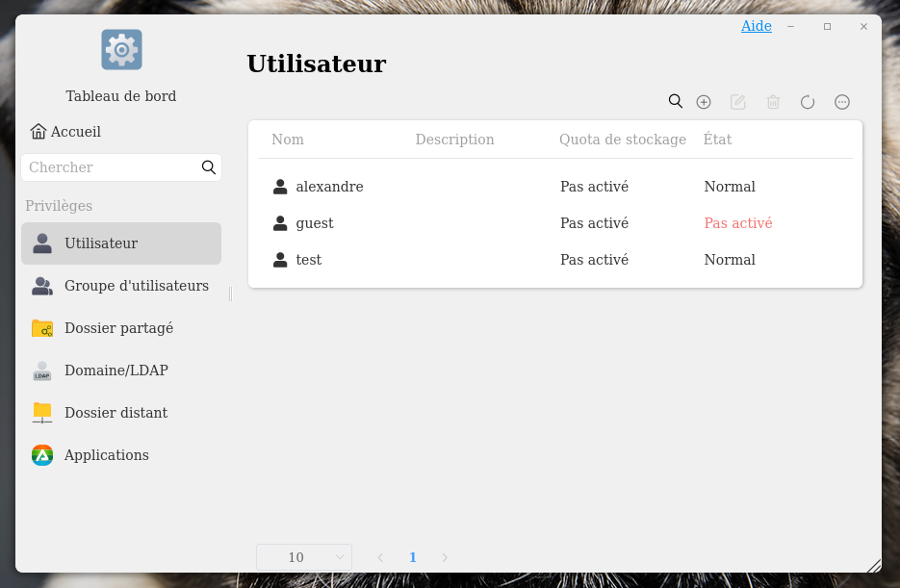
Task: Click the magnifier in the Chercher field
Action: click(x=209, y=167)
